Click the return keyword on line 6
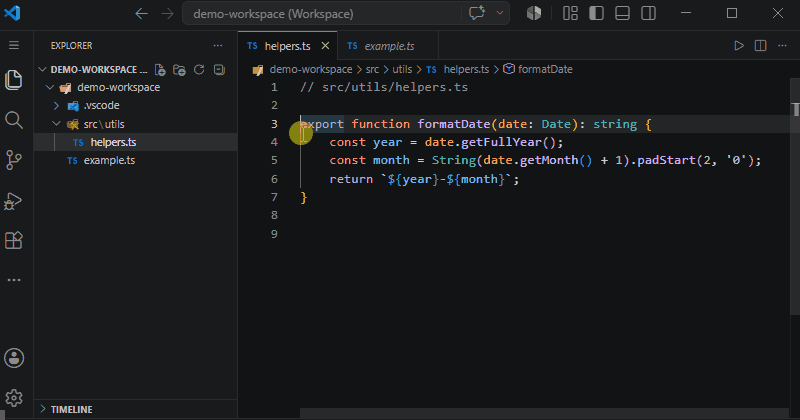The width and height of the screenshot is (800, 420). point(351,179)
